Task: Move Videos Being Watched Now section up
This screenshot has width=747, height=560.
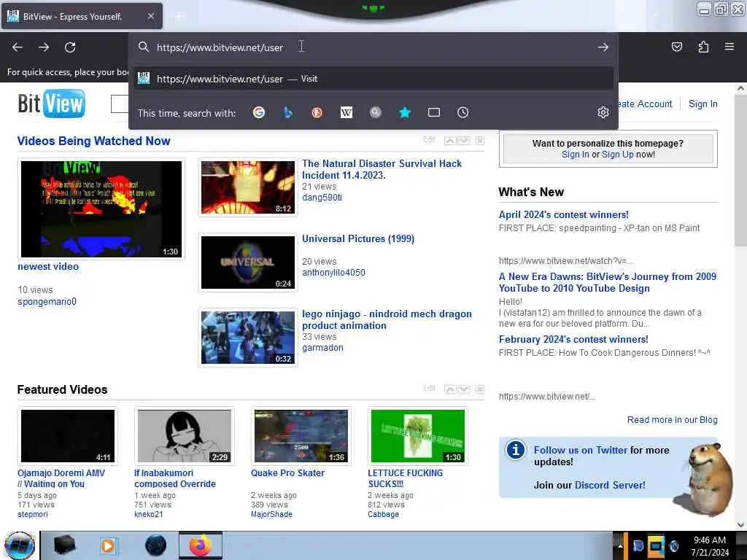Action: click(x=450, y=141)
